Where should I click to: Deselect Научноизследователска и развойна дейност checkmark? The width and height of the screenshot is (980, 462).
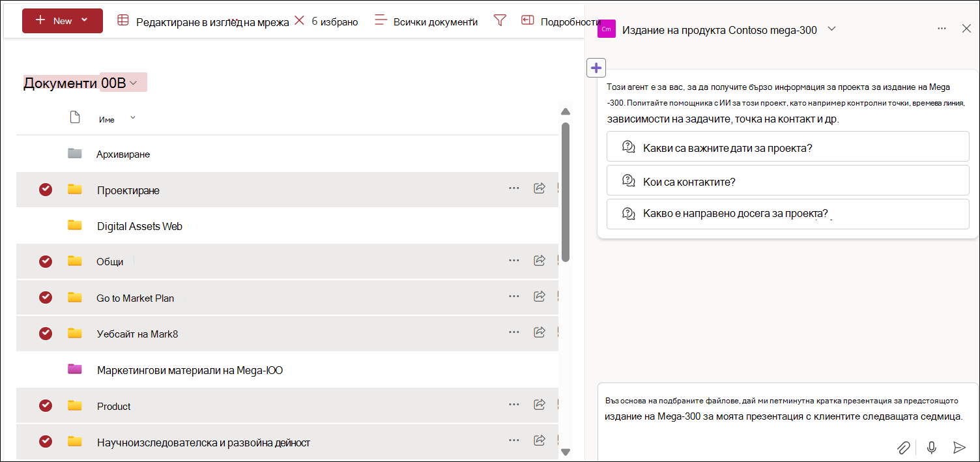coord(46,442)
